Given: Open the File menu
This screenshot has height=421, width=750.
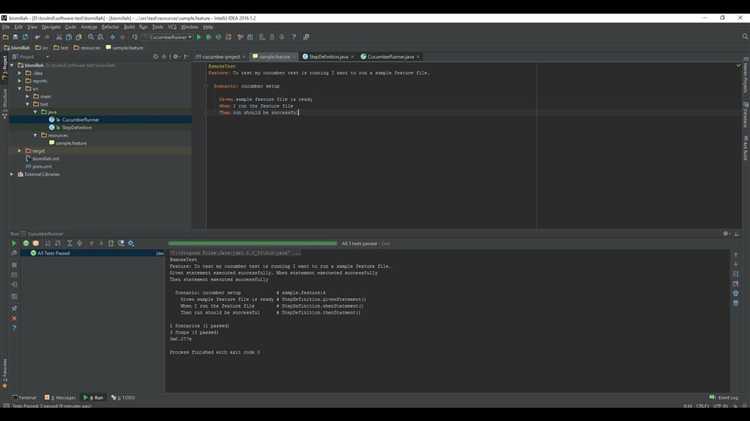Looking at the screenshot, I should coord(5,27).
